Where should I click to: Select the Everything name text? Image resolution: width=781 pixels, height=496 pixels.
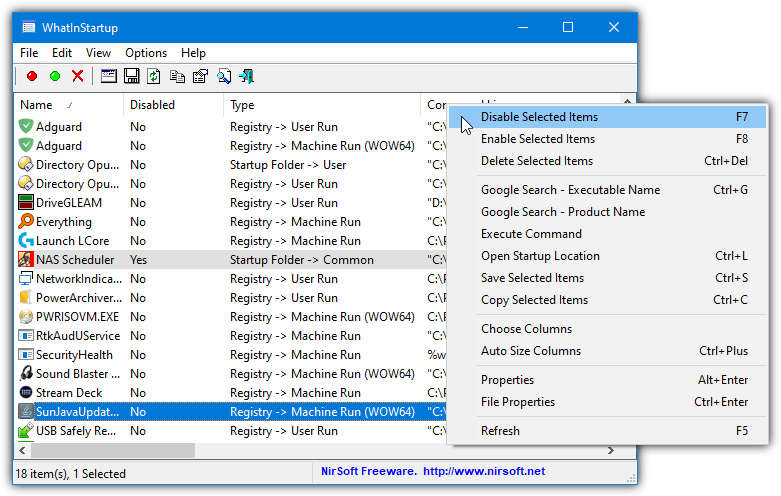64,222
